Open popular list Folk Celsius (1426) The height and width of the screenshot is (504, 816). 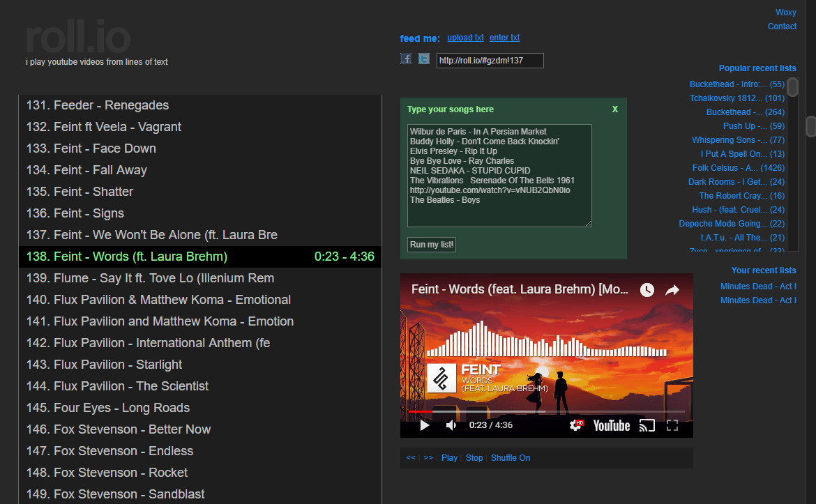[739, 168]
